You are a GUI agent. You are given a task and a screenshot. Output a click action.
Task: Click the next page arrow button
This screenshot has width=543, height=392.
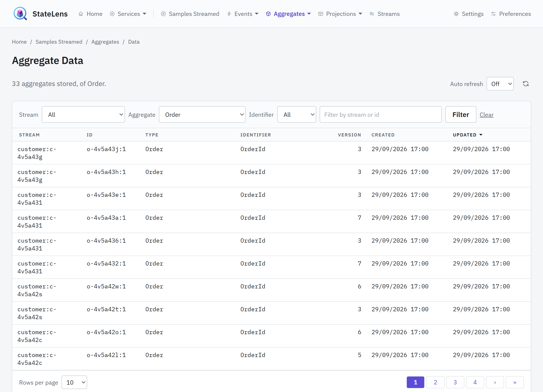(x=495, y=382)
